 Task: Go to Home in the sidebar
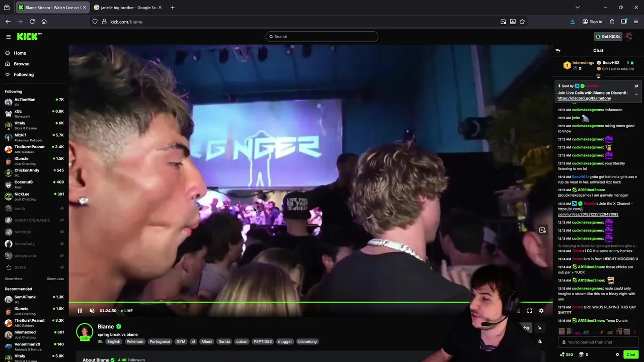[16, 53]
